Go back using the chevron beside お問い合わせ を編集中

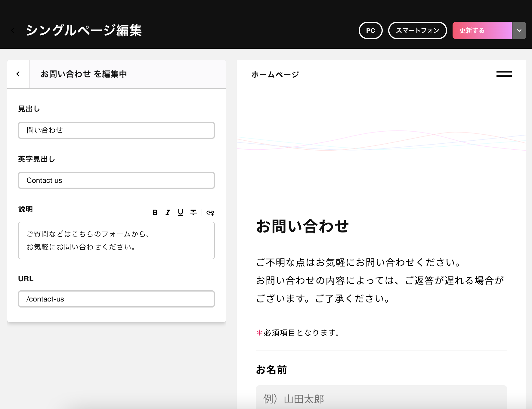click(x=18, y=74)
